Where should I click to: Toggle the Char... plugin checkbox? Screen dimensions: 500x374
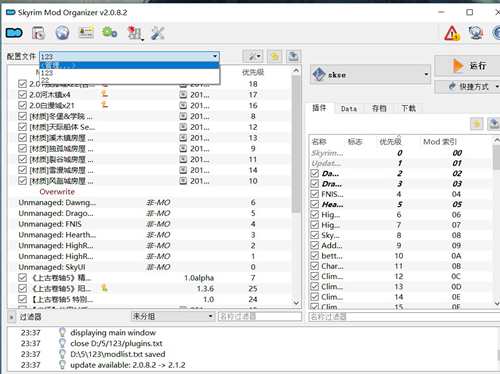click(x=314, y=266)
